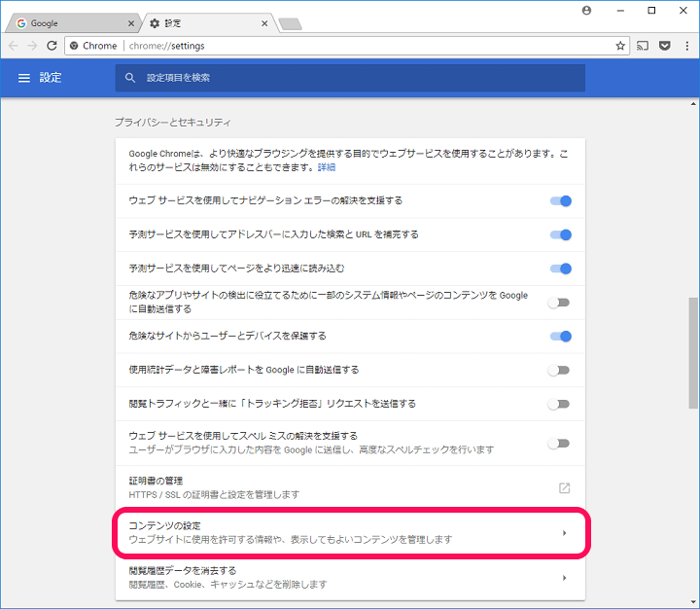Screen dimensions: 700x609
Task: Click the browser forward arrow
Action: coord(32,46)
